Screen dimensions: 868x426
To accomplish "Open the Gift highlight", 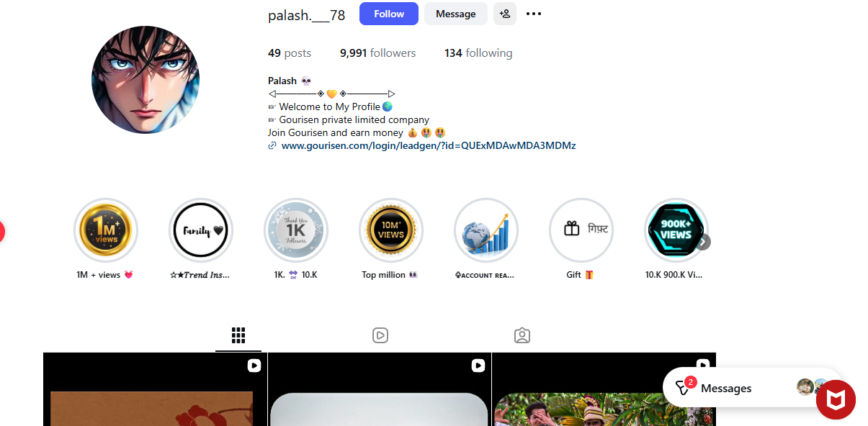I will point(581,230).
